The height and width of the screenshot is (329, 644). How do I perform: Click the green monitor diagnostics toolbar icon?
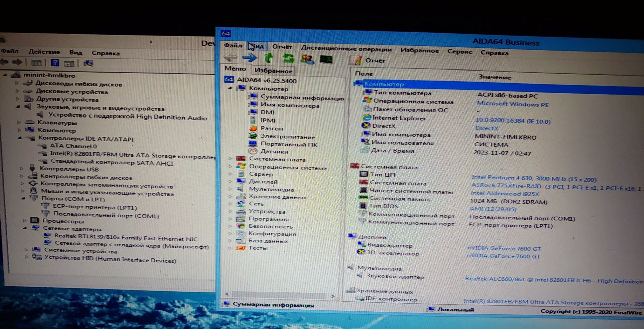[326, 60]
